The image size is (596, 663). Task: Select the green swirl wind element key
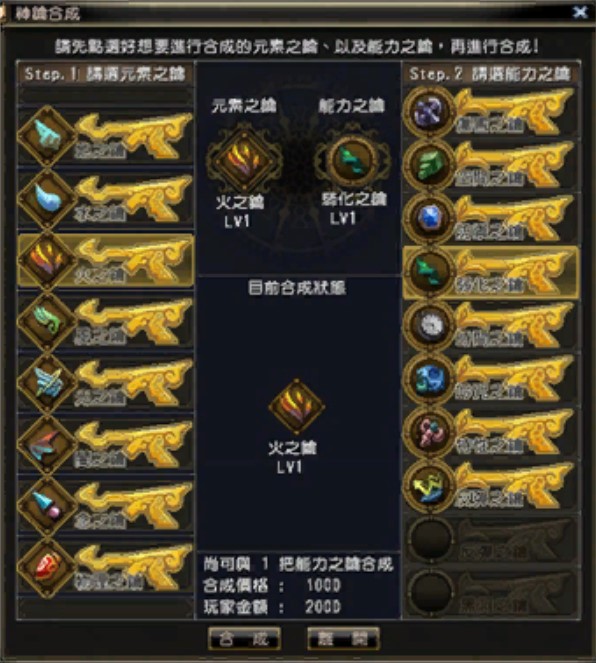coord(106,321)
